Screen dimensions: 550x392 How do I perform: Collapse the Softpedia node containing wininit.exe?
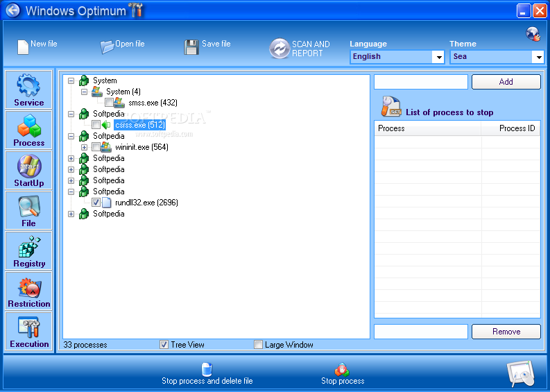tap(71, 136)
